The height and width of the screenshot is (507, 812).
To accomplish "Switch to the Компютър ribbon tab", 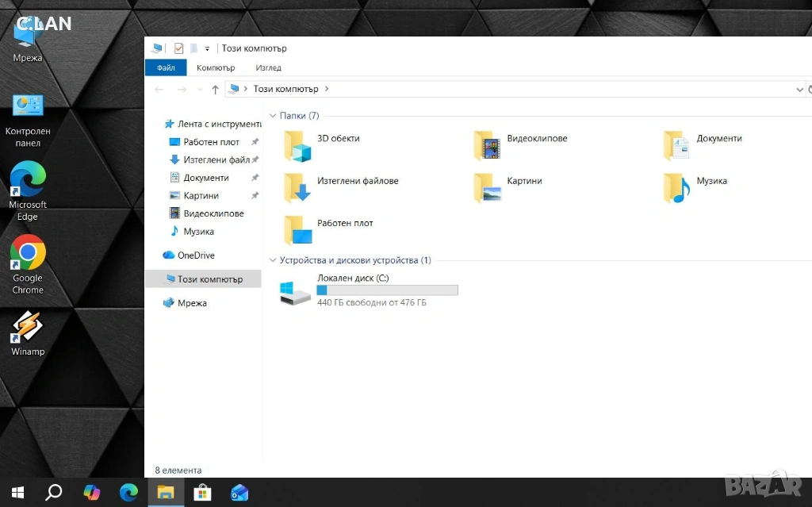I will pos(216,68).
